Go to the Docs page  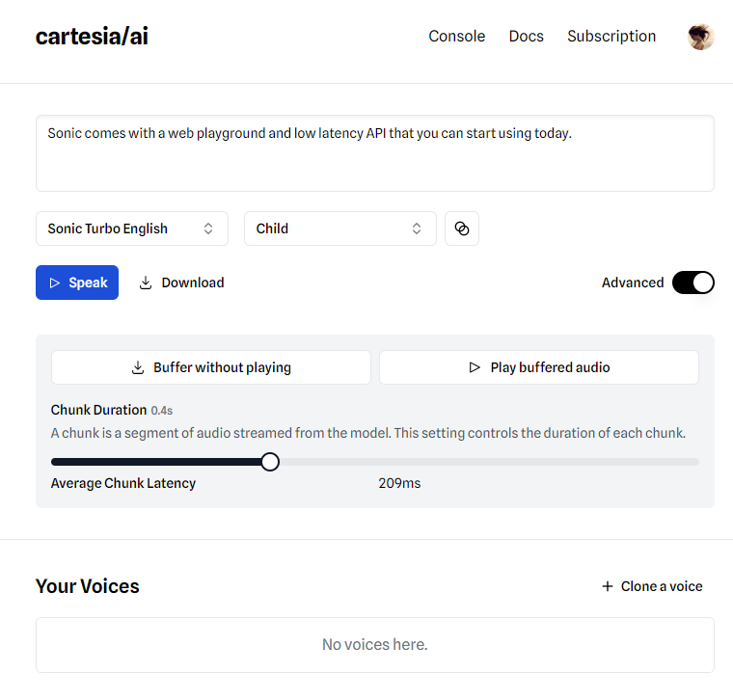[526, 37]
